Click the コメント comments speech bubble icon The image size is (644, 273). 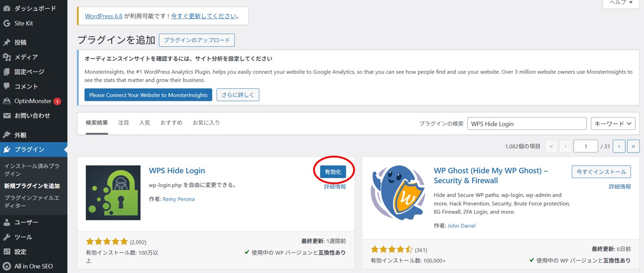point(8,86)
